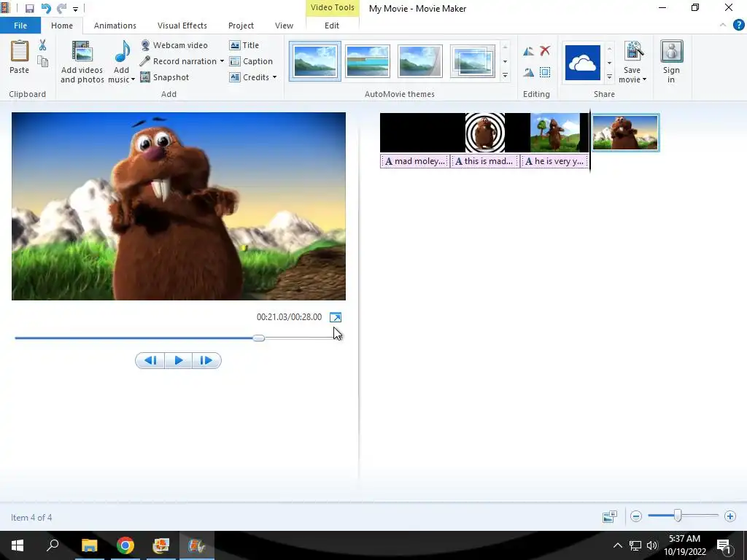Add Credits to the movie
The width and height of the screenshot is (747, 560).
pyautogui.click(x=249, y=77)
